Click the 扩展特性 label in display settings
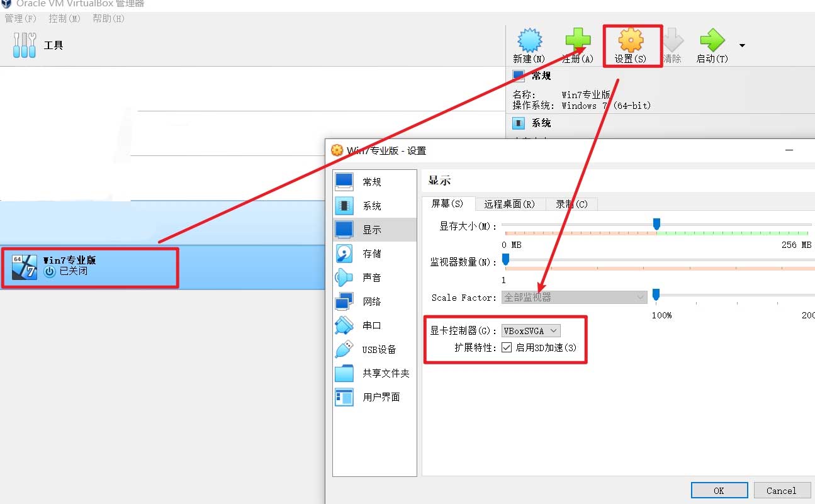The height and width of the screenshot is (504, 815). pos(476,347)
